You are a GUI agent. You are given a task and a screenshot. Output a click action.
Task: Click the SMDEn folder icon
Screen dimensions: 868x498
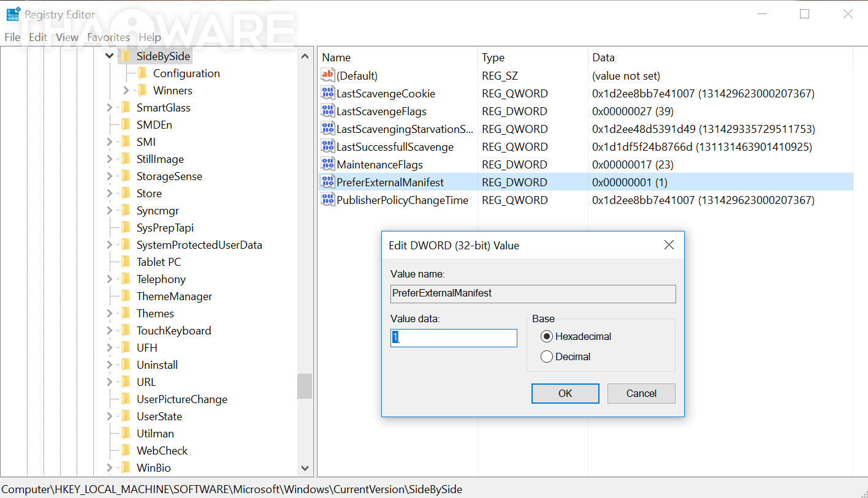[126, 125]
